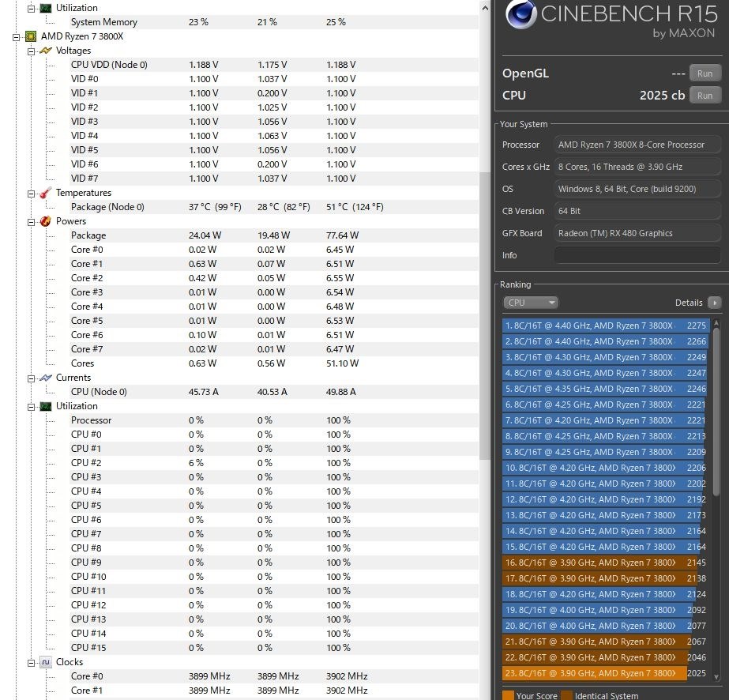Select the CPU (Node 0) current row
This screenshot has width=729, height=700.
point(273,392)
